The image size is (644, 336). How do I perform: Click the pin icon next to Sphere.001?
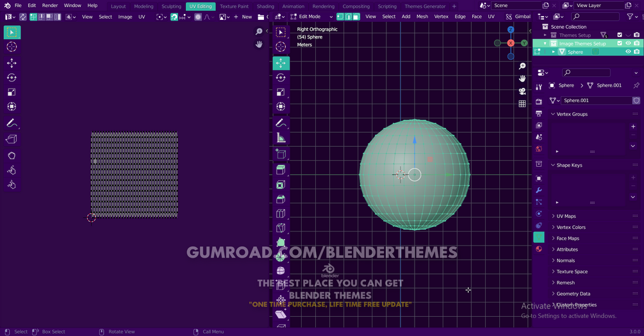636,85
